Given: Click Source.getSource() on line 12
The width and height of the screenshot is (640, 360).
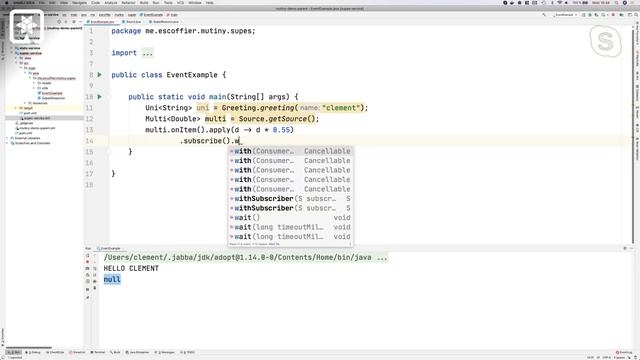Looking at the screenshot, I should pyautogui.click(x=277, y=119).
